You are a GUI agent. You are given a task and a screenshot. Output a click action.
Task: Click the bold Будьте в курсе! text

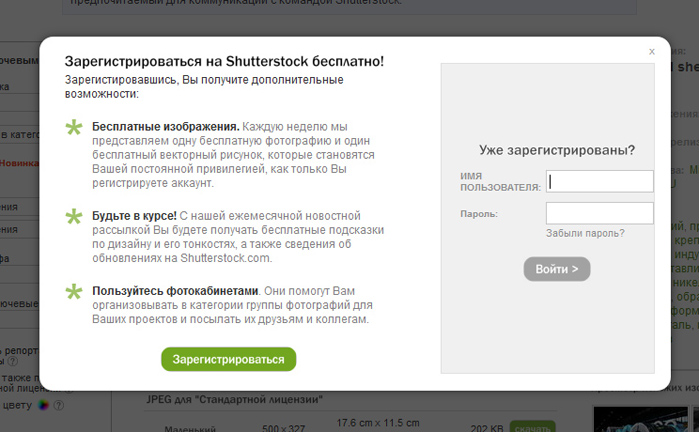134,215
